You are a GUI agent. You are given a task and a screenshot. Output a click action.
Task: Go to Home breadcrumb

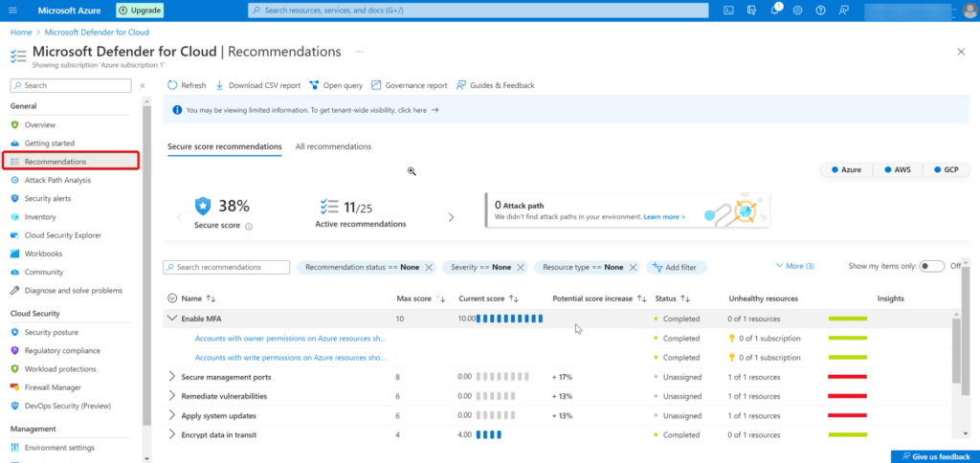tap(21, 32)
